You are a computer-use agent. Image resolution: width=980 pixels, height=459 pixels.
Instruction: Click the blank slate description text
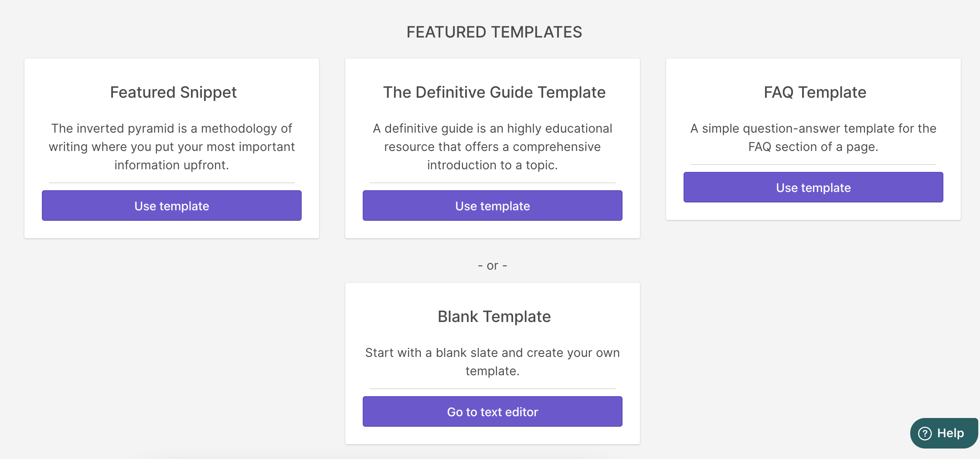point(493,362)
